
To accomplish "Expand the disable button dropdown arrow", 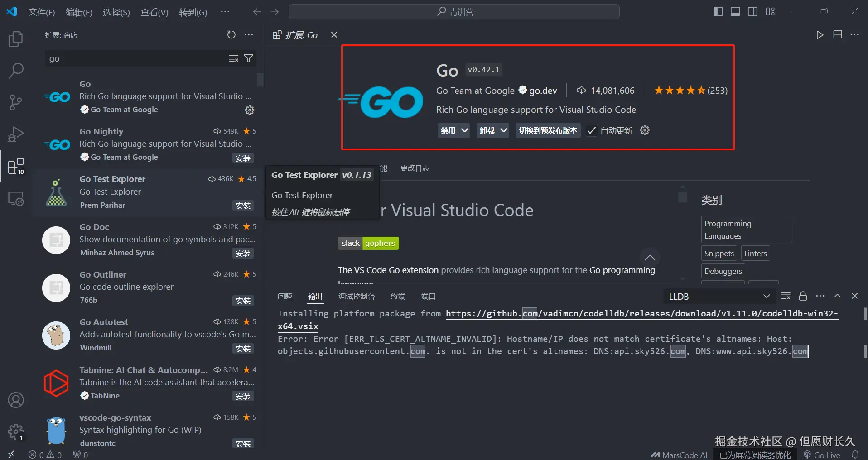I will point(464,130).
